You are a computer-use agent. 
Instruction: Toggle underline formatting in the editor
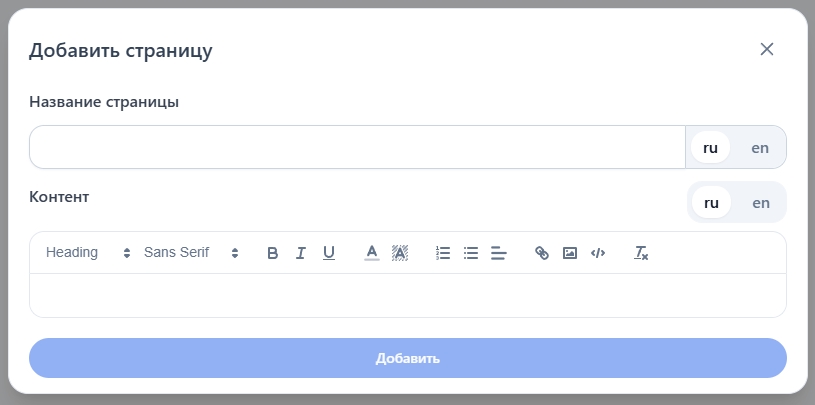(x=328, y=253)
